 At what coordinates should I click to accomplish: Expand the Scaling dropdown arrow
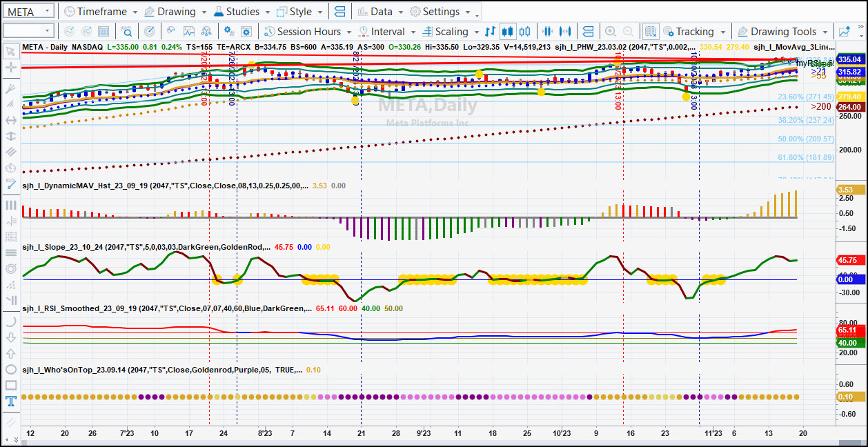tap(476, 32)
